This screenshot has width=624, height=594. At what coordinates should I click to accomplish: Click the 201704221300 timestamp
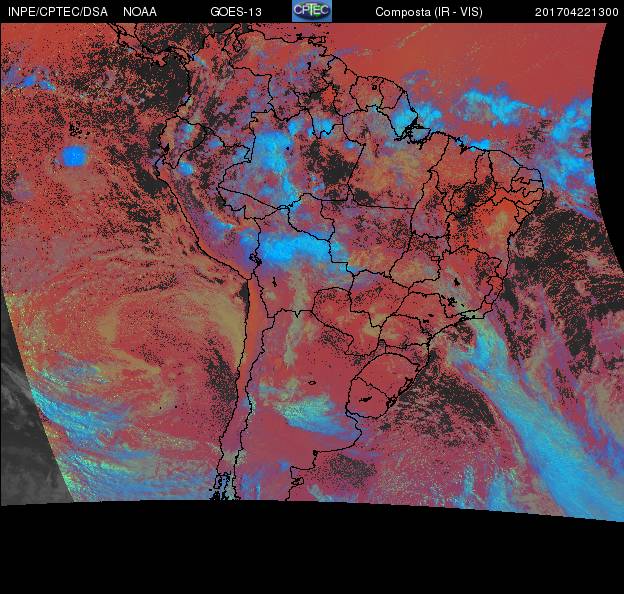pos(577,12)
